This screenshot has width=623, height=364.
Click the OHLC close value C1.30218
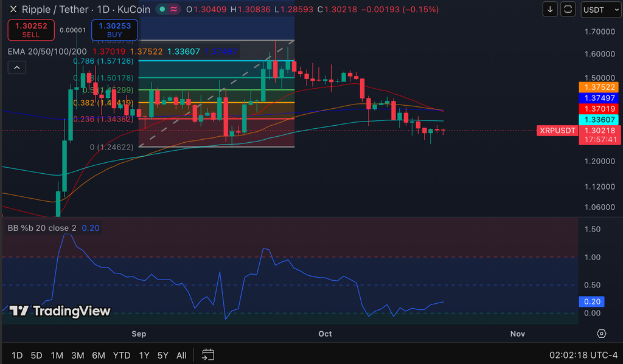tap(337, 9)
